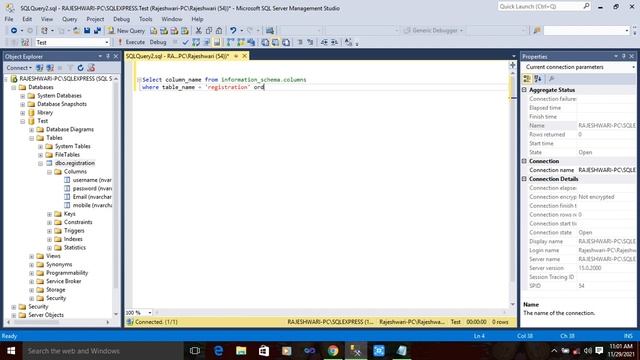Expand the System Databases node
The image size is (640, 360).
23,96
